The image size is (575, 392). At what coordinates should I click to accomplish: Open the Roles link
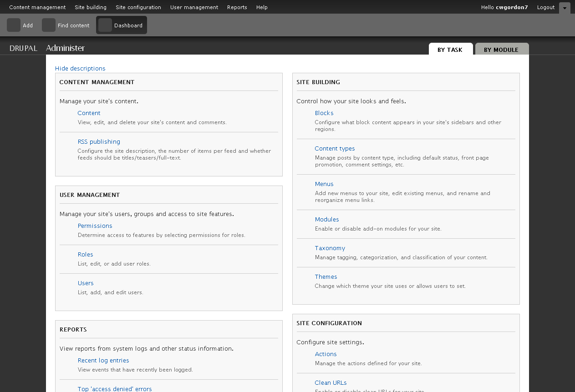[85, 254]
